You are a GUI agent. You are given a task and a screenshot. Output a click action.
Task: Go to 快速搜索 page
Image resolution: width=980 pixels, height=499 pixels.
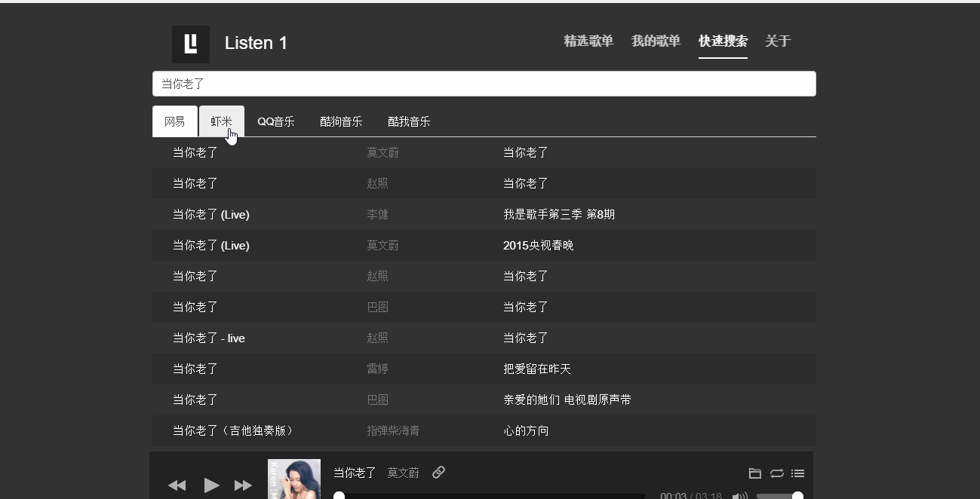(723, 41)
